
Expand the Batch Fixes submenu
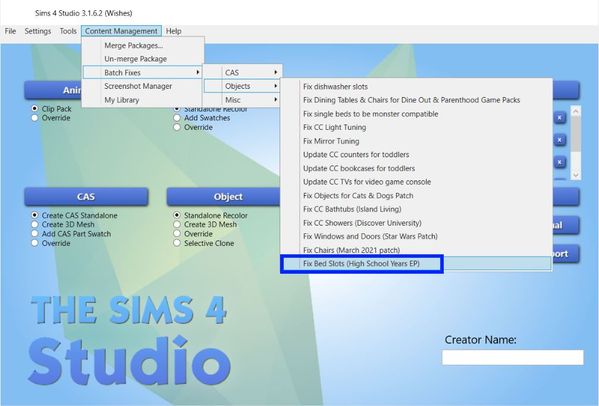(x=142, y=73)
